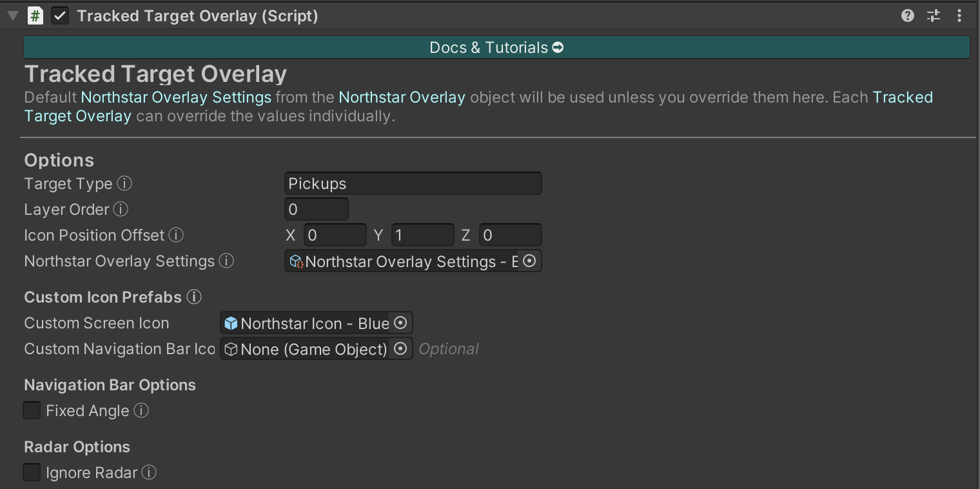This screenshot has height=489, width=980.
Task: Click info icon next to Target Type
Action: point(124,184)
